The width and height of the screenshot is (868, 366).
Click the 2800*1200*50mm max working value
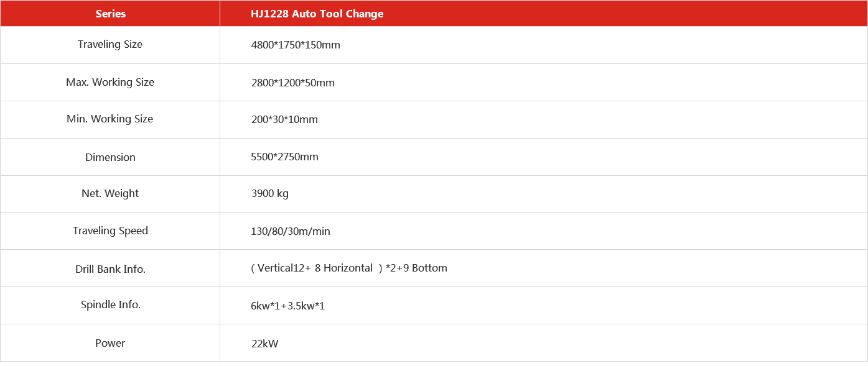coord(292,83)
